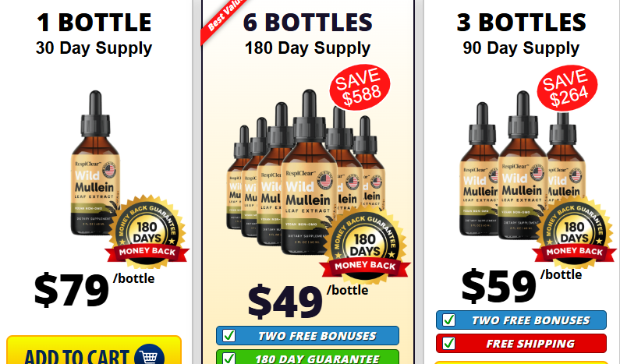The image size is (620, 364).
Task: Click the money back guarantee seal on 6 bottles
Action: point(364,244)
